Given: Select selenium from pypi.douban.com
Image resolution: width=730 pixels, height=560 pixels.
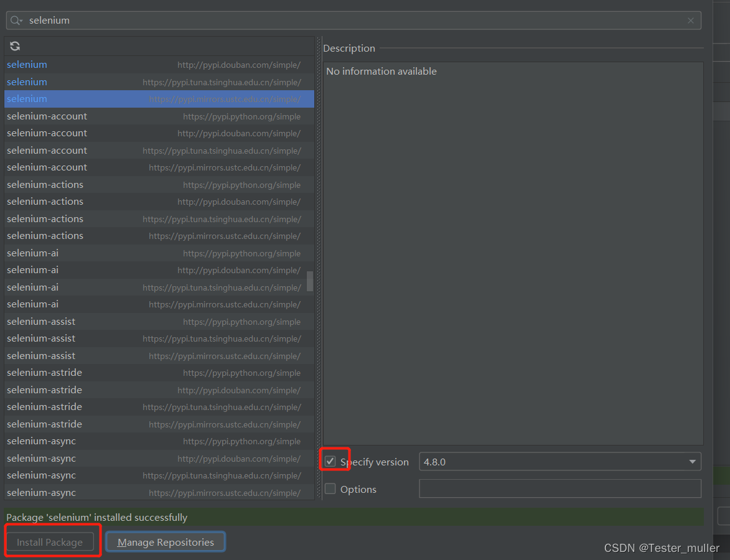Looking at the screenshot, I should [159, 65].
